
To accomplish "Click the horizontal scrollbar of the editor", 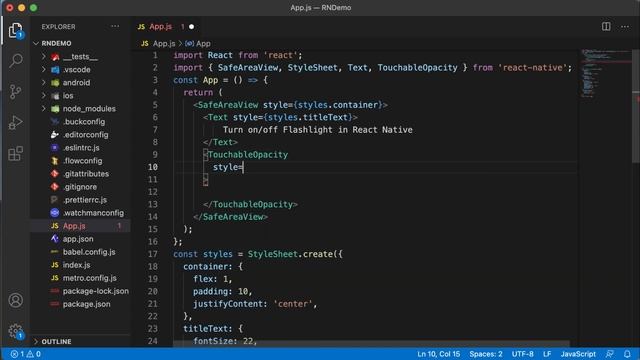I will pos(371,344).
